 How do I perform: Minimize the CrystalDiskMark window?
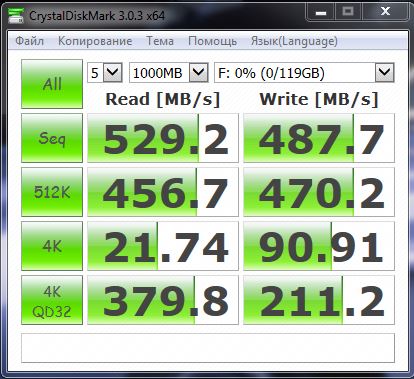pyautogui.click(x=321, y=13)
